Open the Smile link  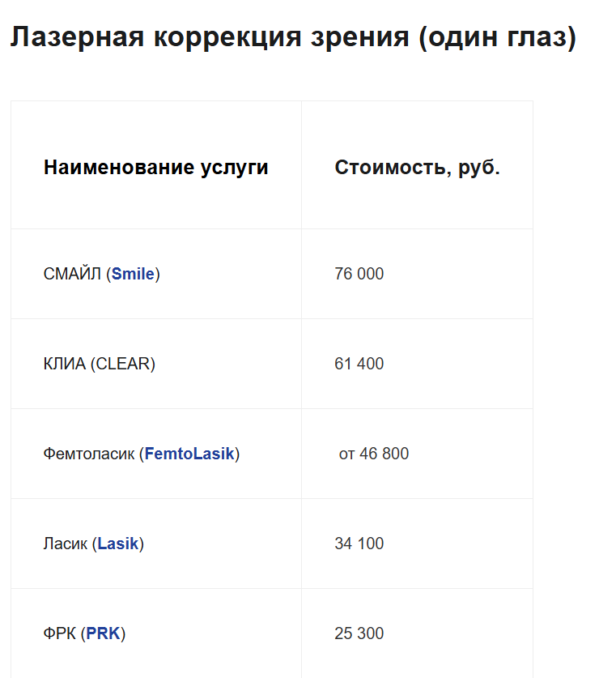[133, 274]
